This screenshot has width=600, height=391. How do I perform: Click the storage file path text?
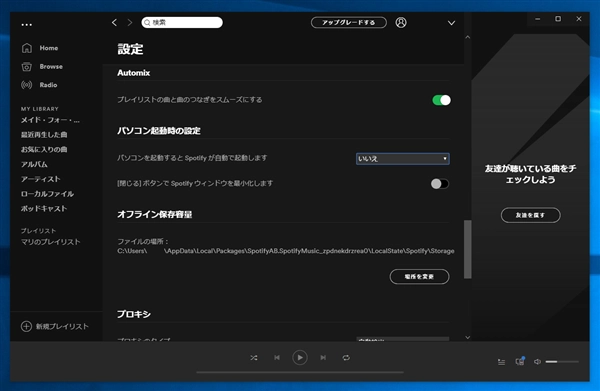286,251
